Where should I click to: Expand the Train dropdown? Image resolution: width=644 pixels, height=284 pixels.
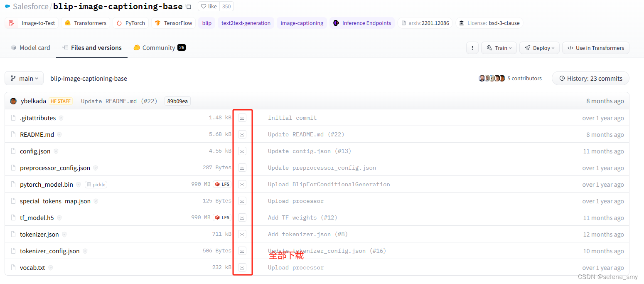[x=499, y=47]
